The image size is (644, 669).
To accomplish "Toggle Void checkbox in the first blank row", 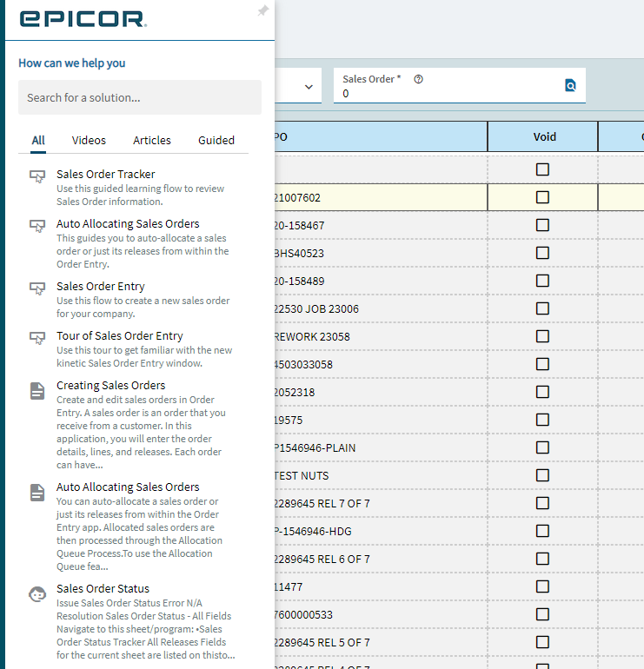I will click(542, 169).
